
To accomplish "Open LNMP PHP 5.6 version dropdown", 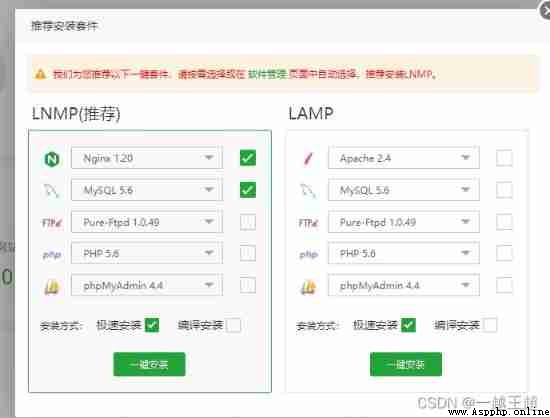I will click(147, 253).
